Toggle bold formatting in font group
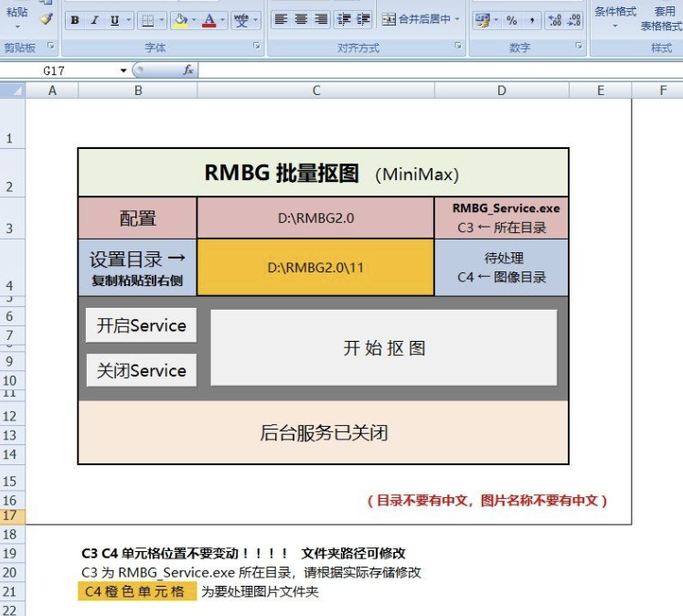Image resolution: width=683 pixels, height=616 pixels. click(x=74, y=20)
